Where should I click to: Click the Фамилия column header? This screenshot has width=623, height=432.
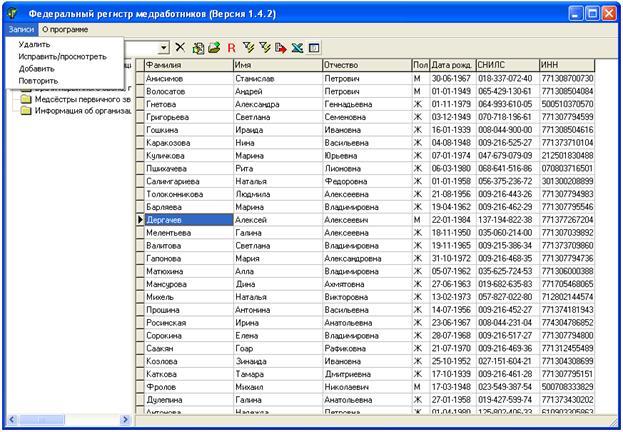pyautogui.click(x=189, y=65)
